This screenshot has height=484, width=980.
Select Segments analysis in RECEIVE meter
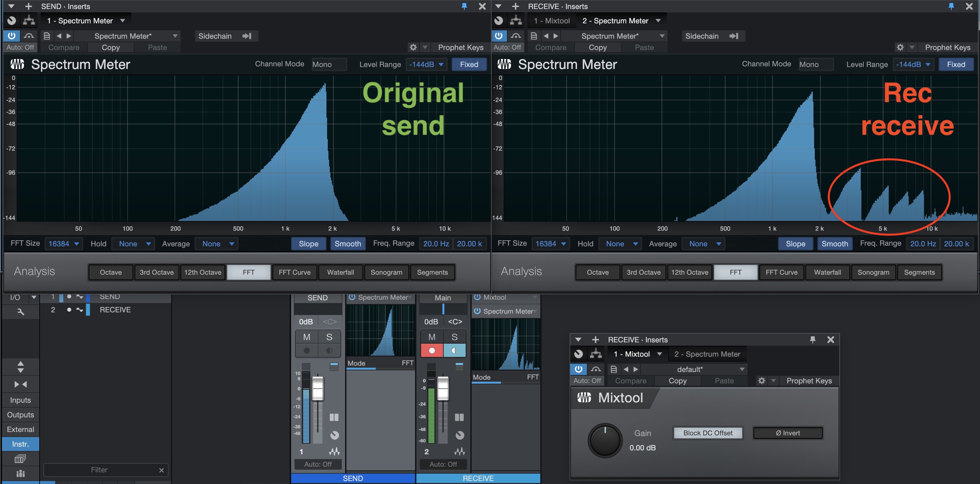919,272
